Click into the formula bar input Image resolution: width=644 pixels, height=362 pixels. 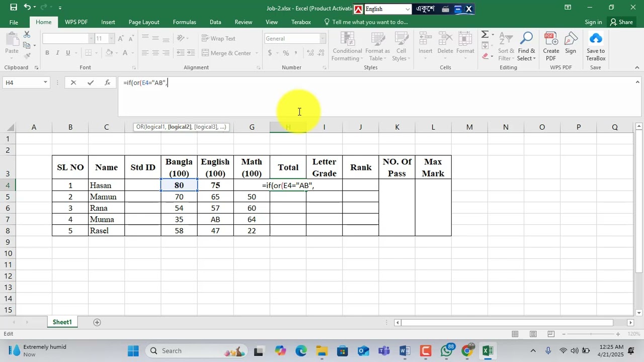[x=377, y=97]
